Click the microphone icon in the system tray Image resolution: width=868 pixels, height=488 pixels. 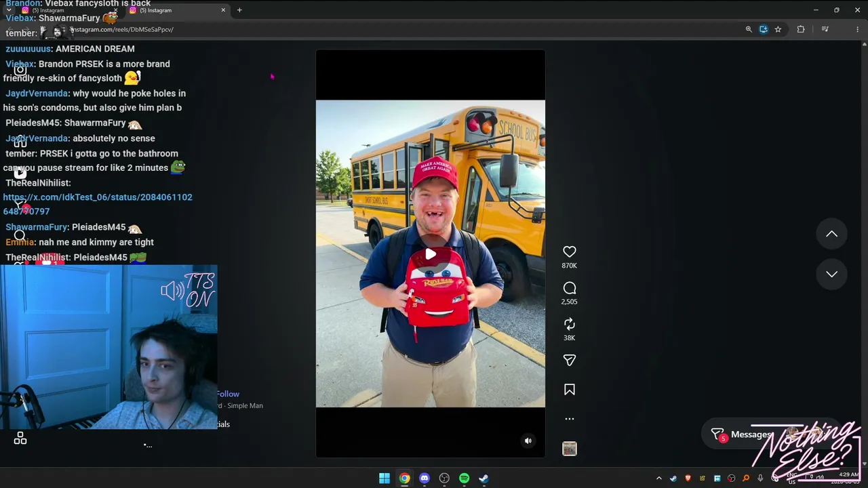coord(760,479)
